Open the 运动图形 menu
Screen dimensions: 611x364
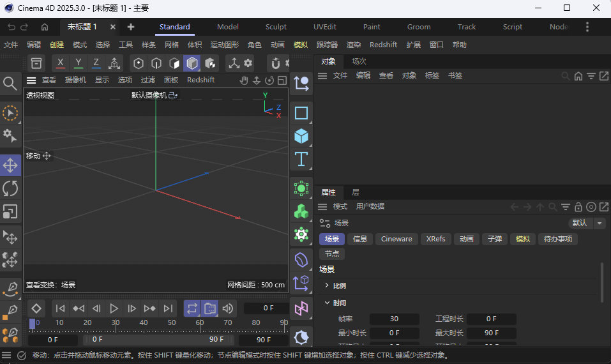coord(225,45)
